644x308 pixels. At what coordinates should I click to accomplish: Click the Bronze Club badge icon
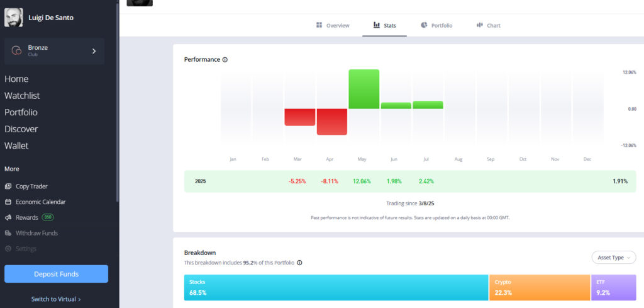17,51
